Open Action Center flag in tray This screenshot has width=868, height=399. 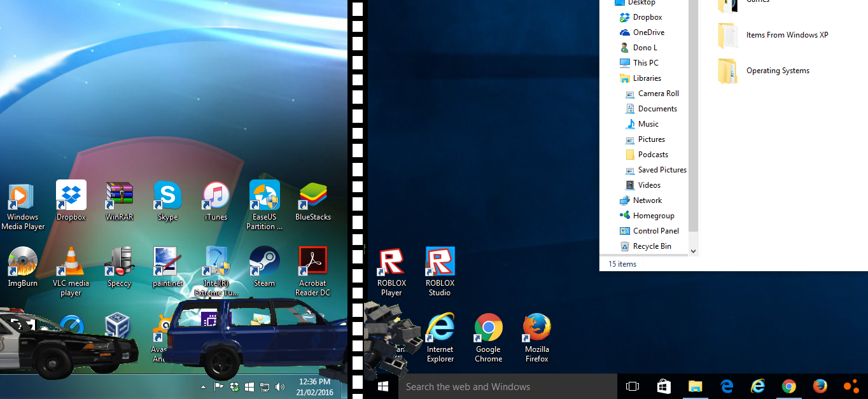219,386
